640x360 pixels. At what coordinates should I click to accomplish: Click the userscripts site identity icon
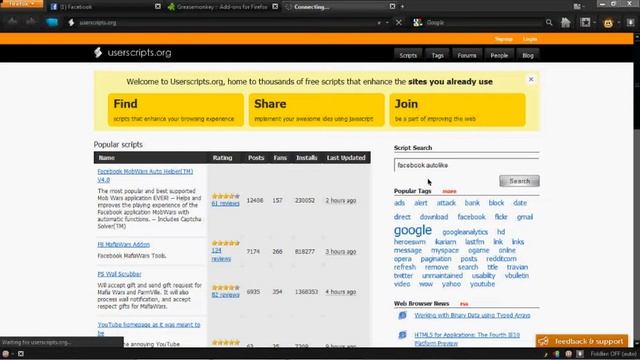[x=71, y=22]
